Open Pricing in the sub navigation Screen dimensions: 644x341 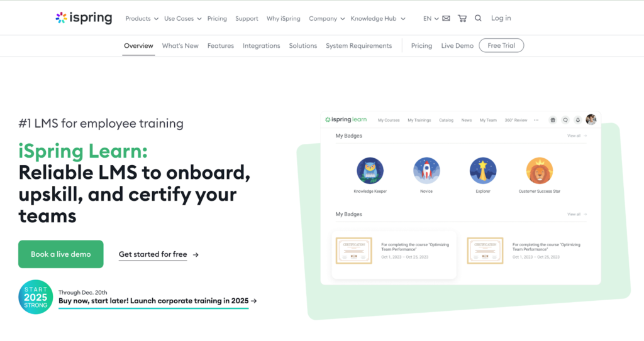pos(421,46)
